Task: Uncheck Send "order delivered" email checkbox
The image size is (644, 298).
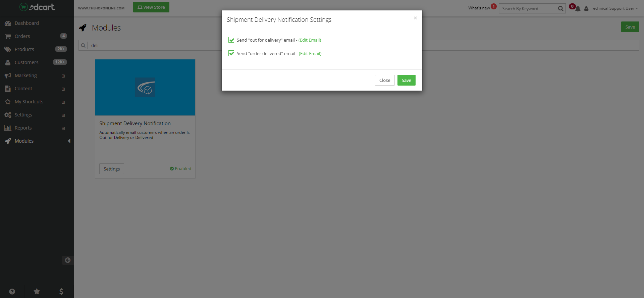Action: coord(231,53)
